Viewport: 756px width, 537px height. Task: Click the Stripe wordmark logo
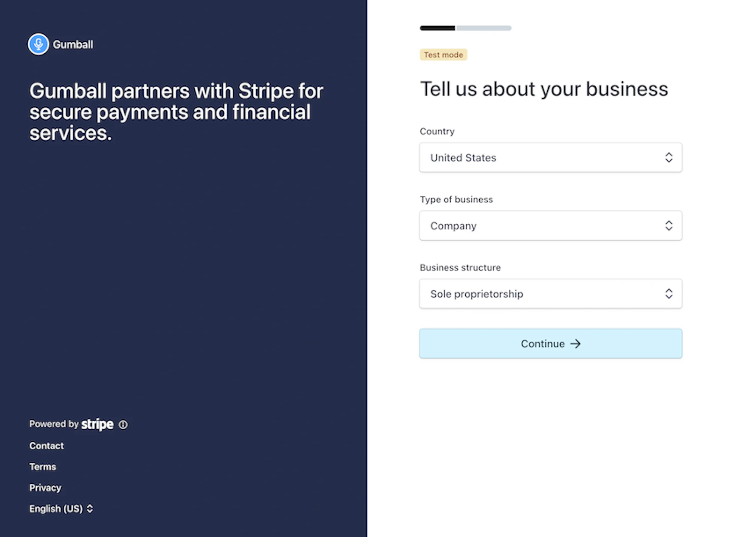[97, 424]
